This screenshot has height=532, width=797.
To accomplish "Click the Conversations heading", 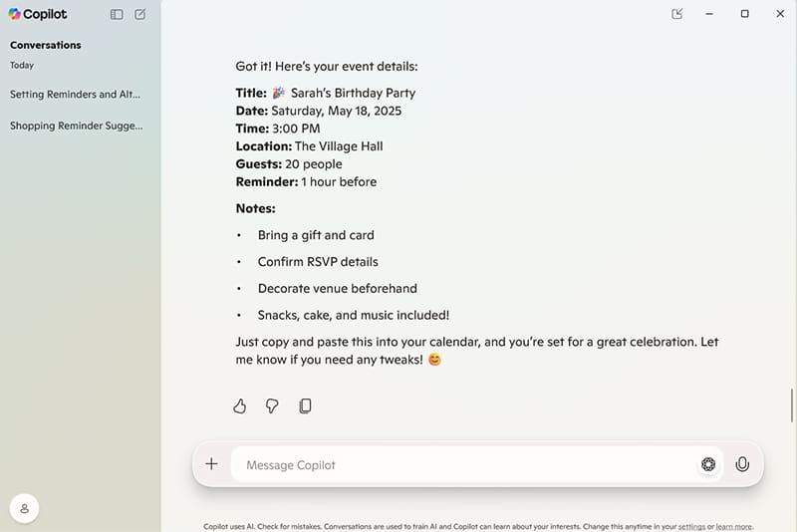I will point(45,45).
